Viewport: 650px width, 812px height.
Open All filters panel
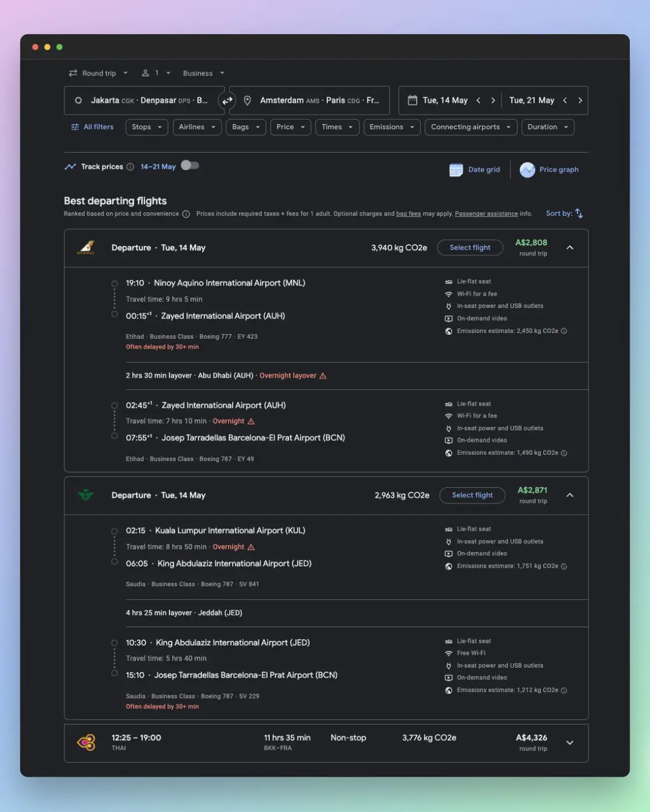[x=92, y=127]
